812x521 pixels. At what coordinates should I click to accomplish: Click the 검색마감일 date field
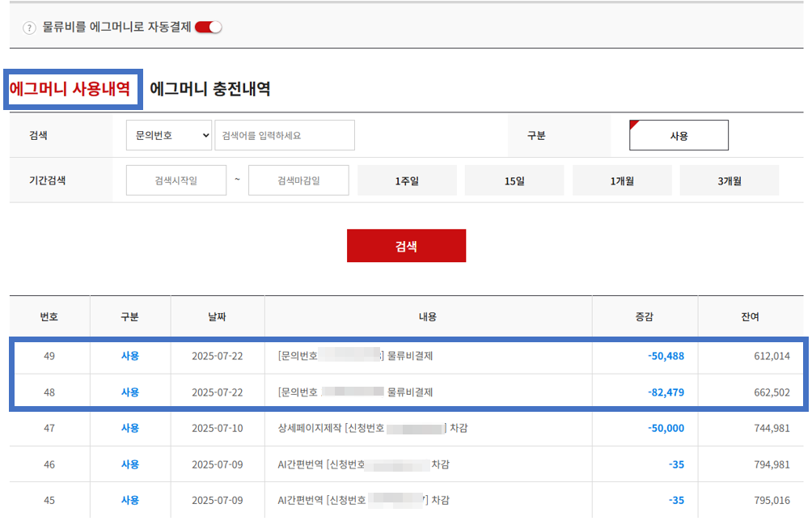tap(298, 180)
